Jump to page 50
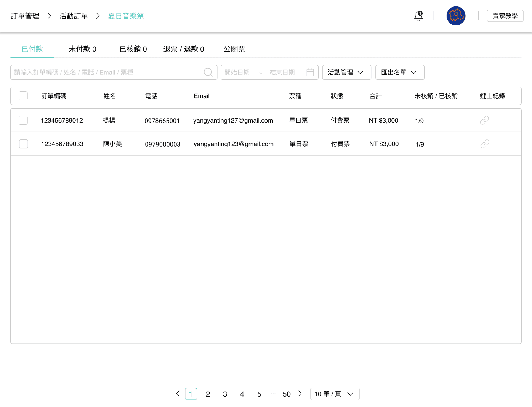 click(x=286, y=394)
